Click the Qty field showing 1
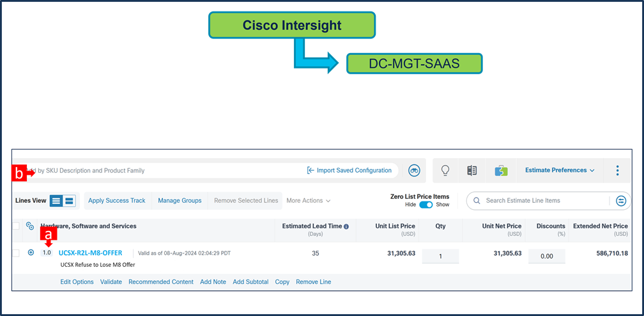The image size is (644, 316). click(x=440, y=256)
